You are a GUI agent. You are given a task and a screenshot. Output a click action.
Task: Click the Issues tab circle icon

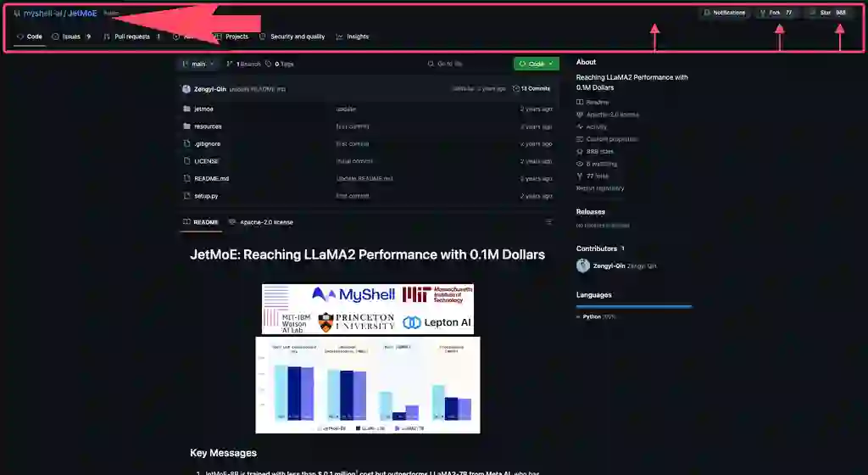[x=55, y=36]
